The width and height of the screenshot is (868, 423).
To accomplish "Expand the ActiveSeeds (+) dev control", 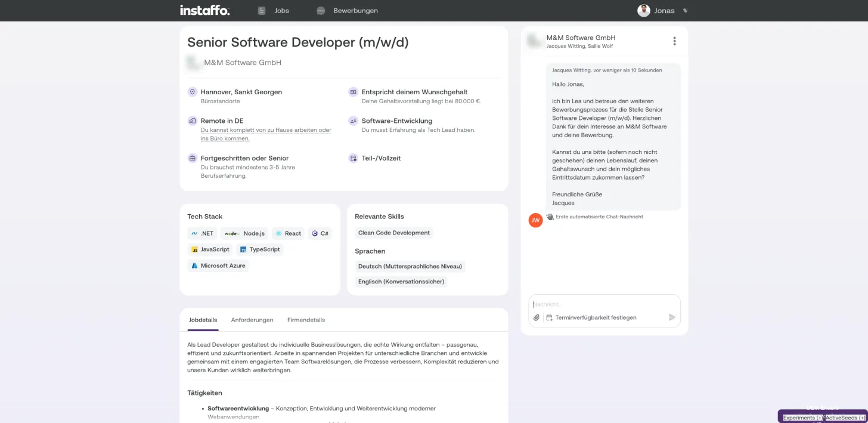I will (x=845, y=418).
